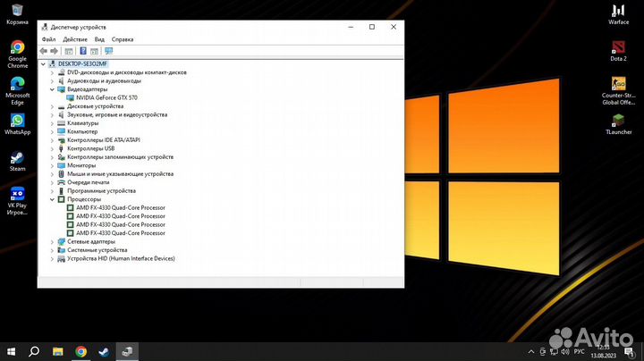Viewport: 644px width, 361px height.
Task: Open Counter-Strike Global Offensive desktop shortcut
Action: tap(619, 91)
